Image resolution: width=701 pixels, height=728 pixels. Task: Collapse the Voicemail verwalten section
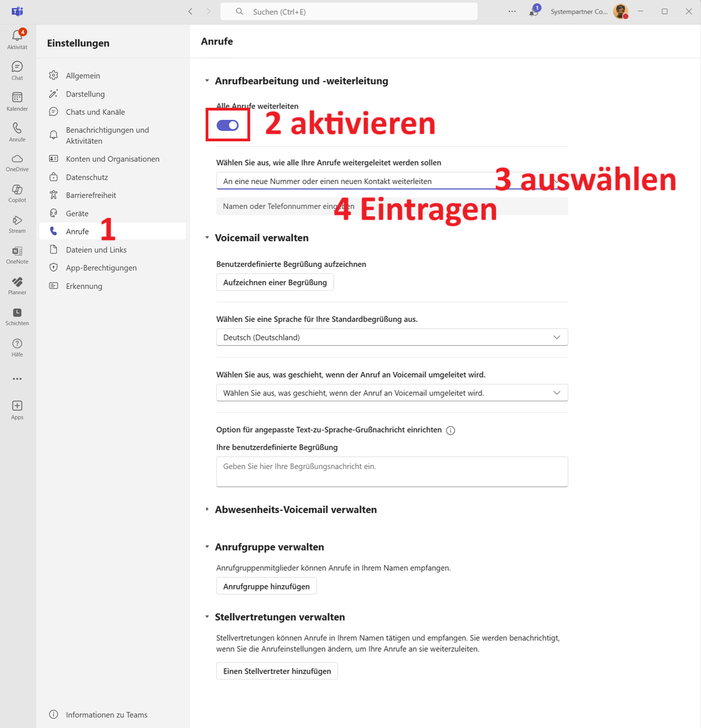(207, 238)
